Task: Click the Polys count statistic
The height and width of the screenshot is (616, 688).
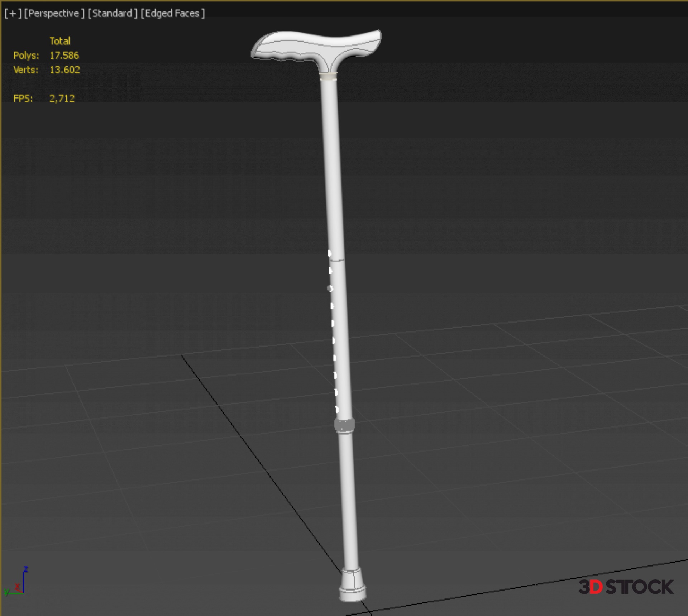Action: point(64,56)
